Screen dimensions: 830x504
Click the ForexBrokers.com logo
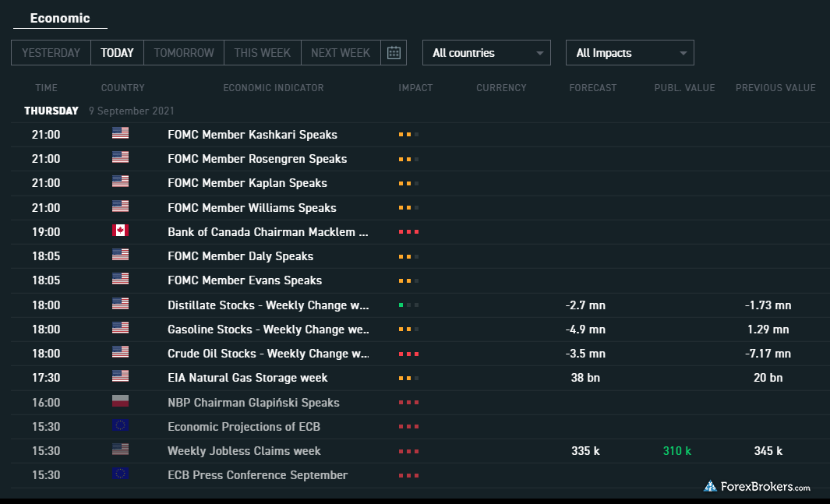tap(757, 486)
